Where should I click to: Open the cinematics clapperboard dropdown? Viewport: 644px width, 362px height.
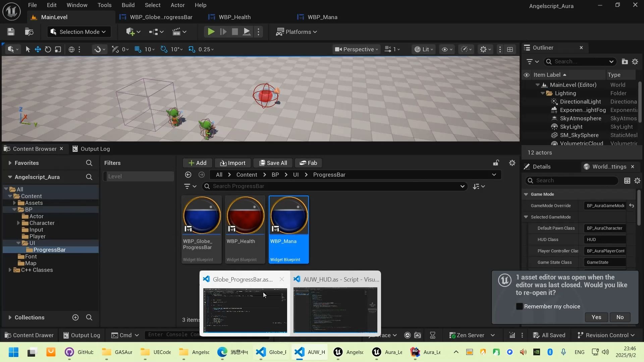click(x=179, y=32)
